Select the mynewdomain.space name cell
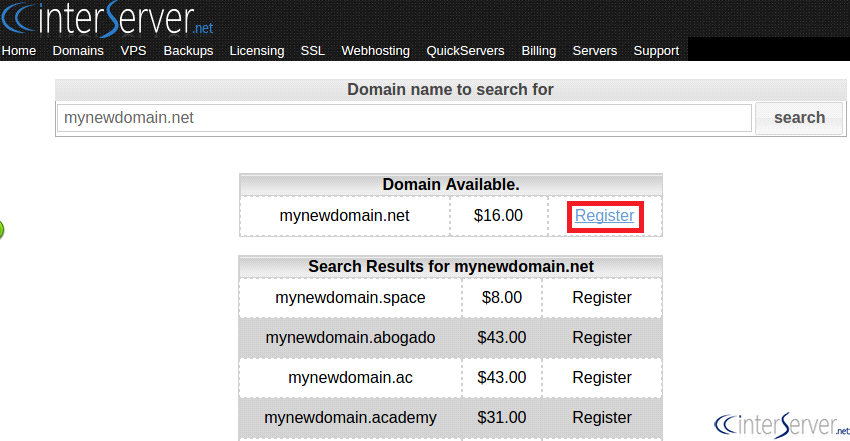This screenshot has height=441, width=850. [x=350, y=297]
